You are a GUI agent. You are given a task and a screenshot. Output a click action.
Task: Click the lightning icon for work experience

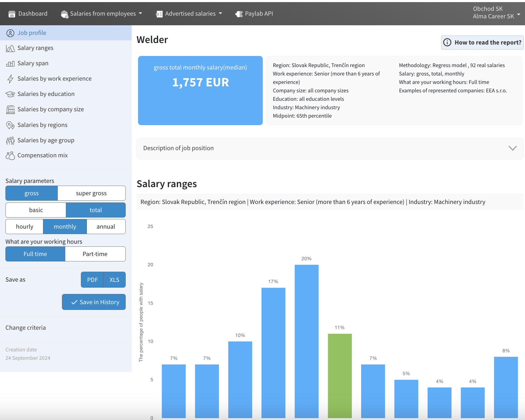pyautogui.click(x=10, y=79)
